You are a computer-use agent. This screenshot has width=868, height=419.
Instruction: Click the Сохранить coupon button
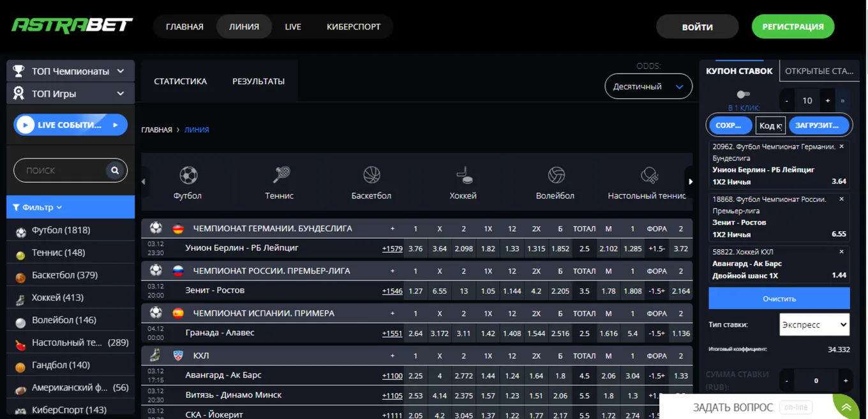pyautogui.click(x=731, y=125)
